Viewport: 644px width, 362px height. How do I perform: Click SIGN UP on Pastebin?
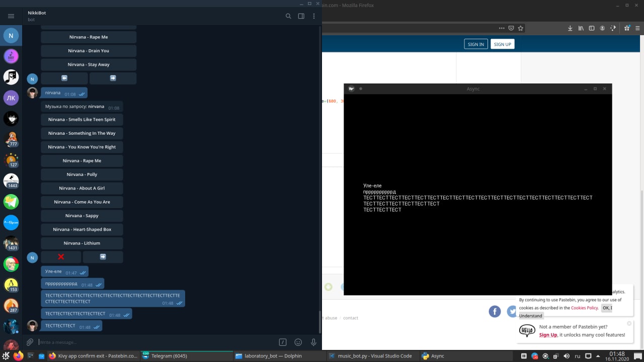(x=502, y=44)
